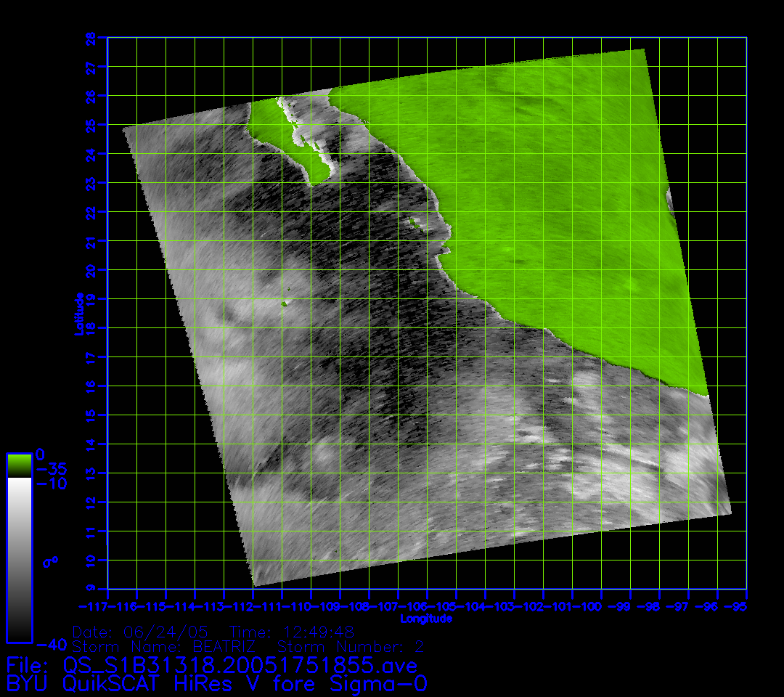Screen dimensions: 784x697
Task: Click the -117 longitude tick label
Action: pos(96,606)
